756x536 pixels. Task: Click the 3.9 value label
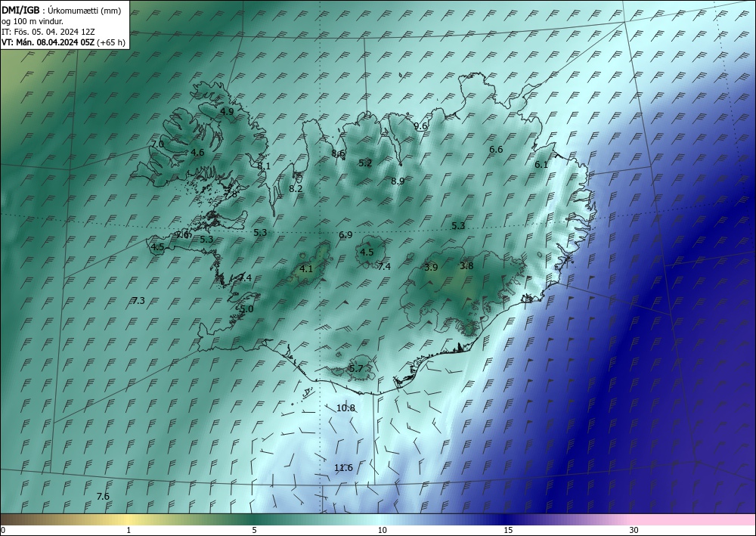pos(431,268)
